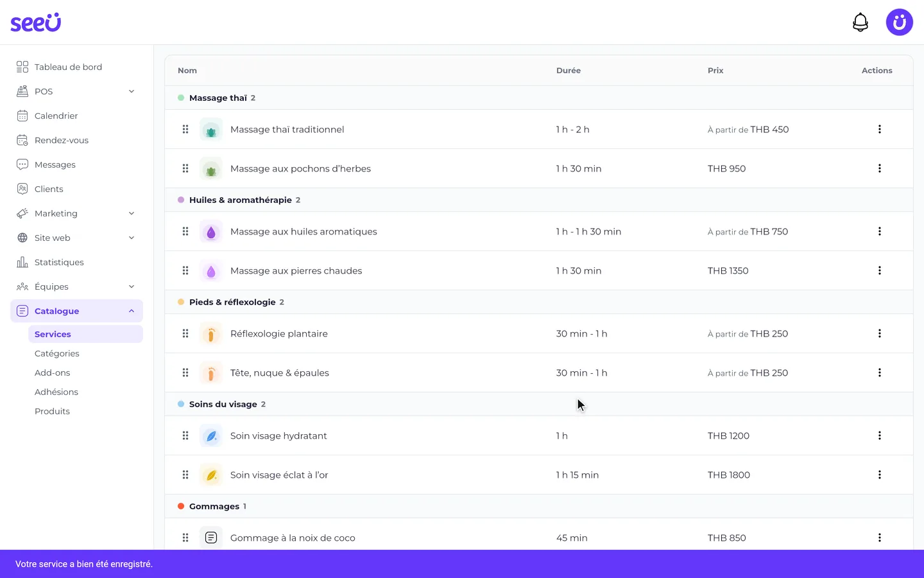The image size is (924, 578).
Task: Click the Huiles & aromathérapie category header
Action: click(539, 200)
